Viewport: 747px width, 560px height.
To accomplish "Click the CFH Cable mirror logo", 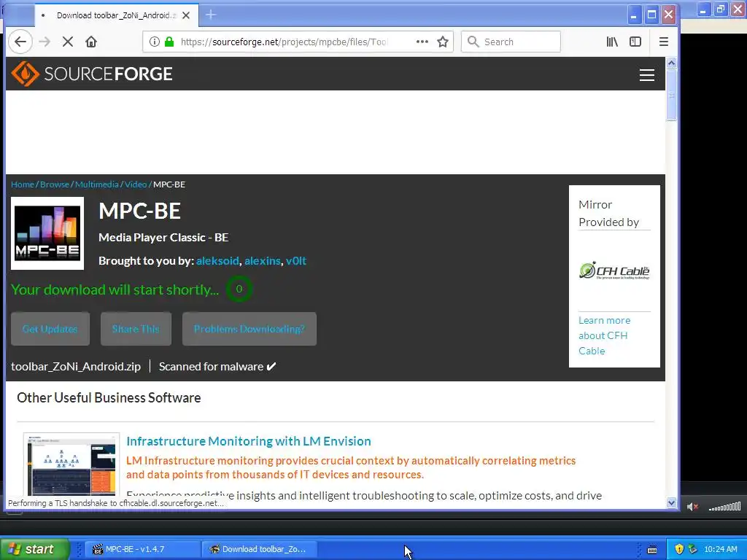I will coord(614,271).
